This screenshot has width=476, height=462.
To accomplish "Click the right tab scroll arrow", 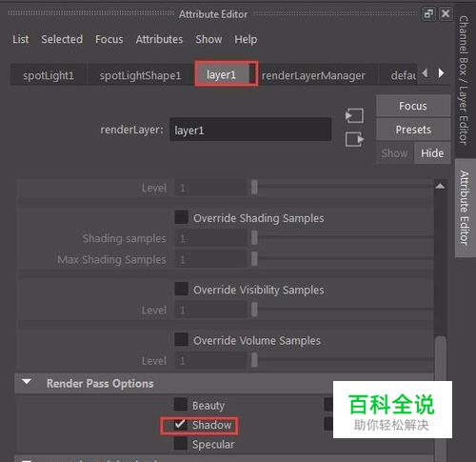I will click(441, 73).
